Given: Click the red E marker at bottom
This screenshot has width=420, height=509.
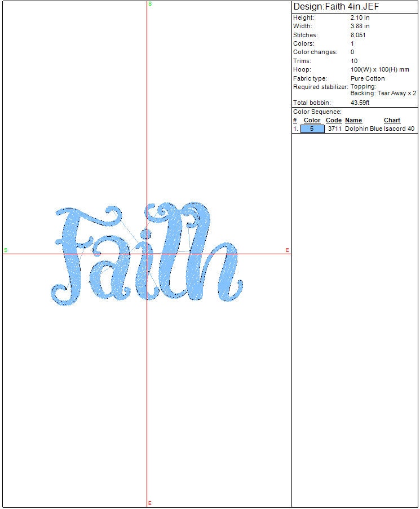Looking at the screenshot, I should (150, 503).
